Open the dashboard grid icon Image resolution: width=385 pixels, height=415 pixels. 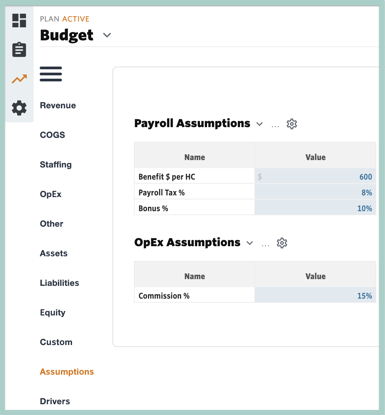pos(19,20)
